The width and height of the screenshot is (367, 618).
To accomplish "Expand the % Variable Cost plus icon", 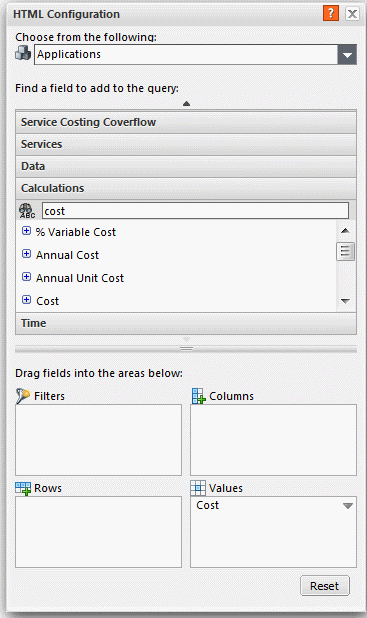I will (x=26, y=231).
